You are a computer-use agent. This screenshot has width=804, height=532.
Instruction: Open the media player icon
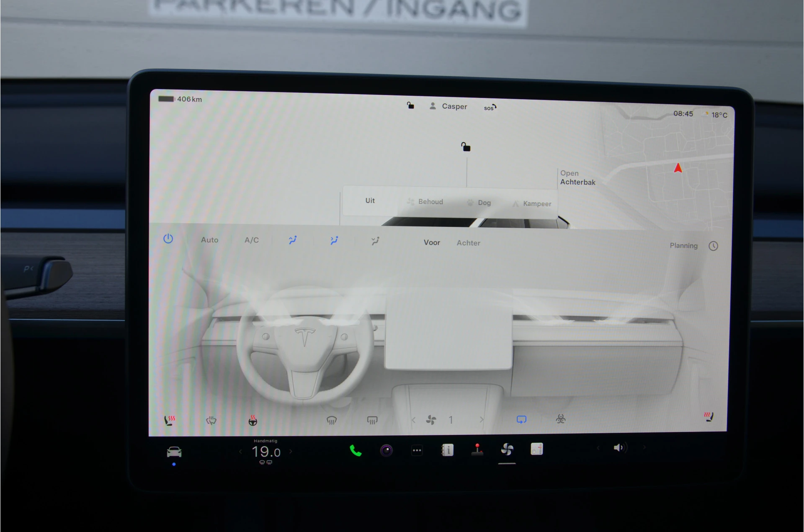click(536, 448)
